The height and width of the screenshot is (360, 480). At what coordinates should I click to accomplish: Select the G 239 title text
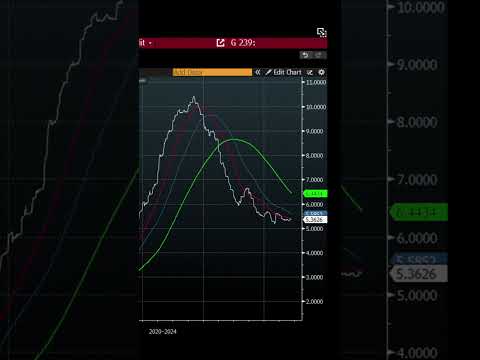243,43
